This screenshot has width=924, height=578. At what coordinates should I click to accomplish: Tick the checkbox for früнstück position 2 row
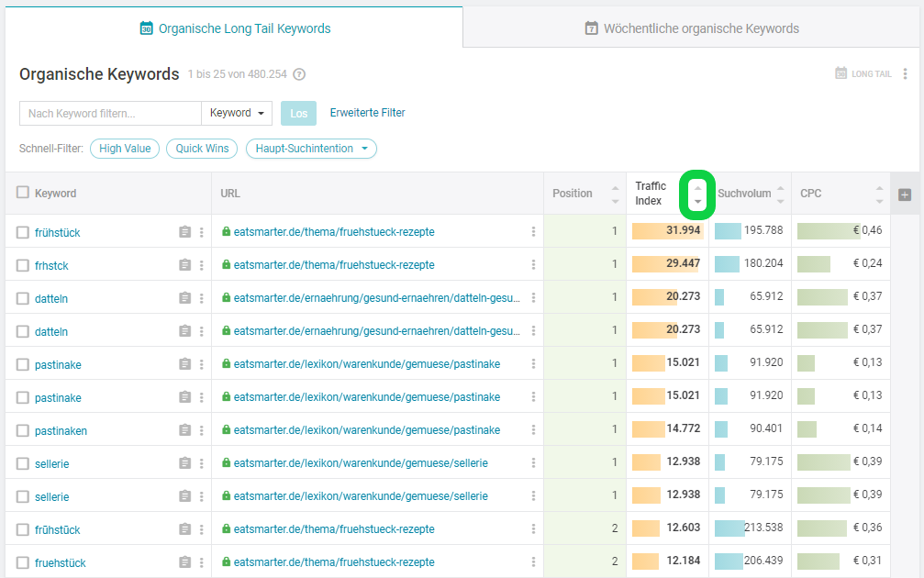[x=22, y=529]
